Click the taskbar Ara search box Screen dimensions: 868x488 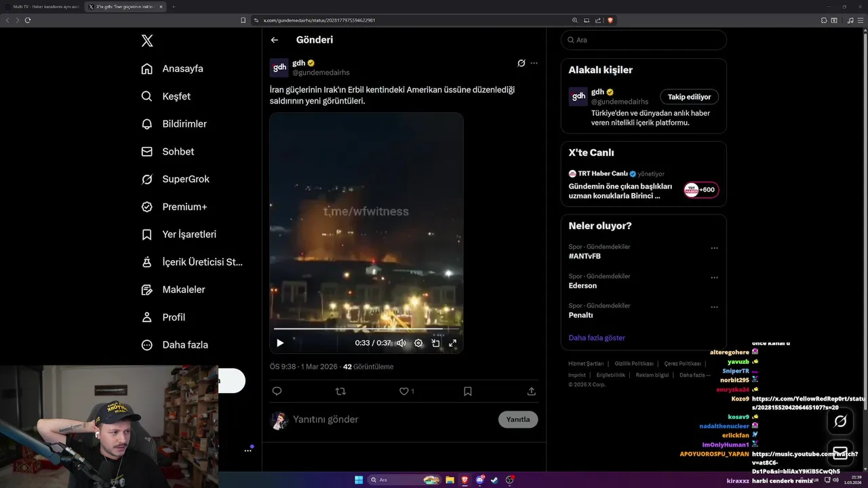pyautogui.click(x=404, y=480)
